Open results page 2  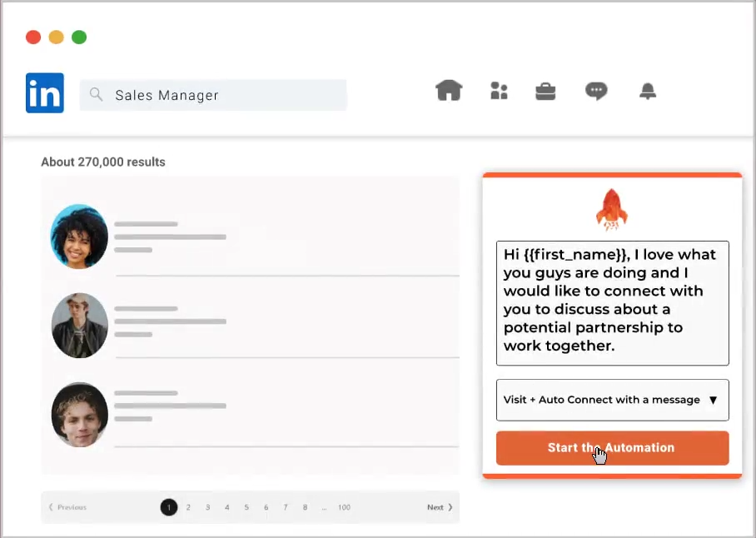(188, 506)
